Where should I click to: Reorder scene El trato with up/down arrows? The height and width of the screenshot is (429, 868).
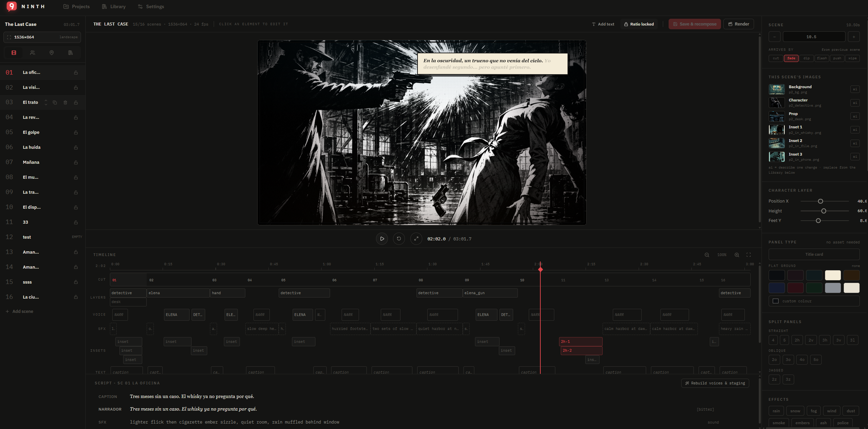[46, 102]
